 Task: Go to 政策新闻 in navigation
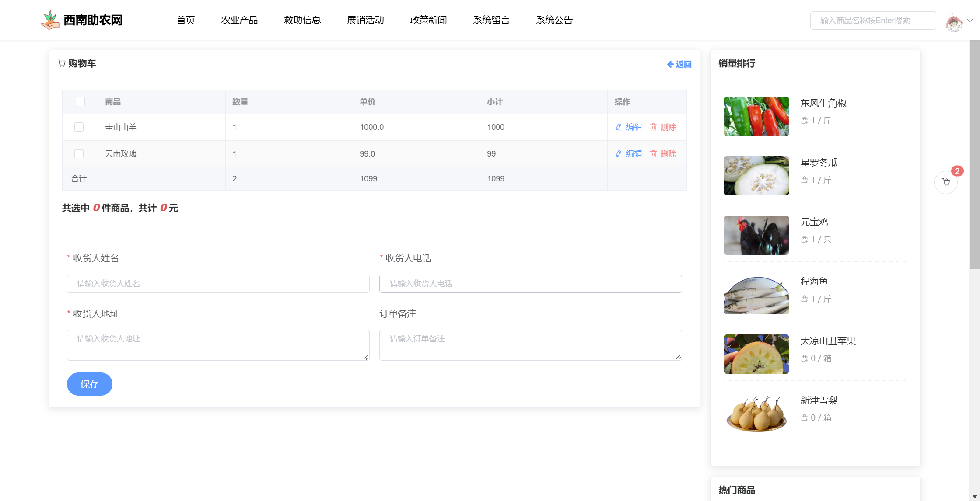click(428, 20)
